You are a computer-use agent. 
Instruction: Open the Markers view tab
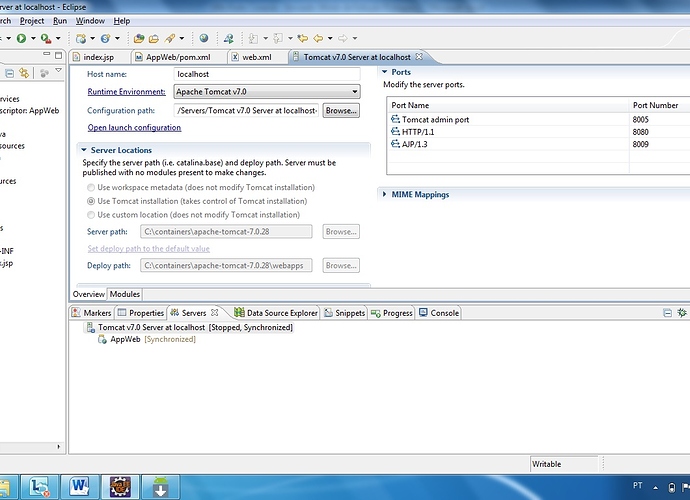coord(92,312)
